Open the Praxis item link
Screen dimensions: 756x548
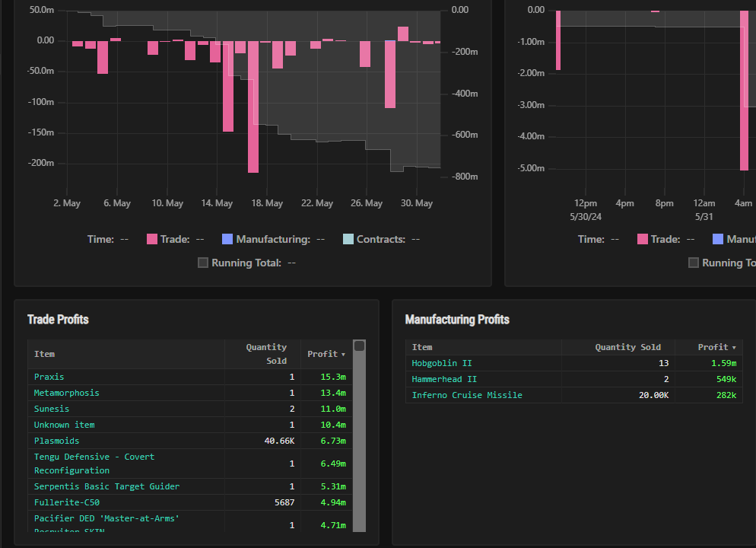pyautogui.click(x=49, y=377)
